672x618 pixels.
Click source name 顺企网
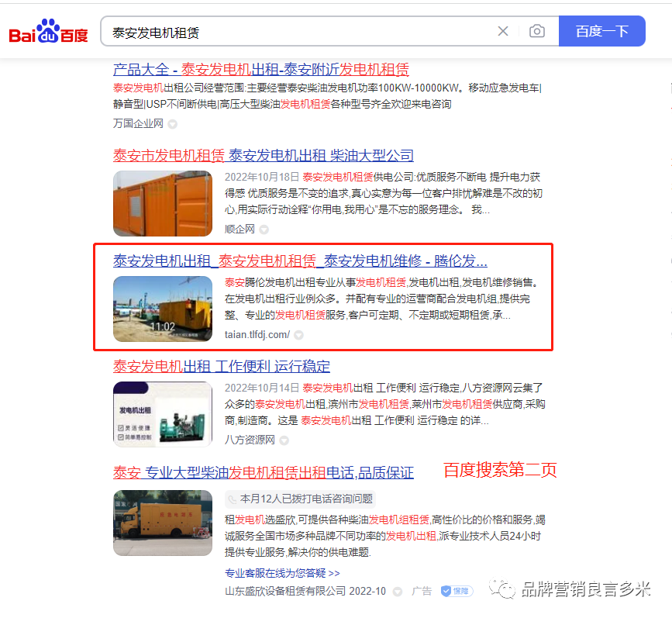tap(240, 229)
